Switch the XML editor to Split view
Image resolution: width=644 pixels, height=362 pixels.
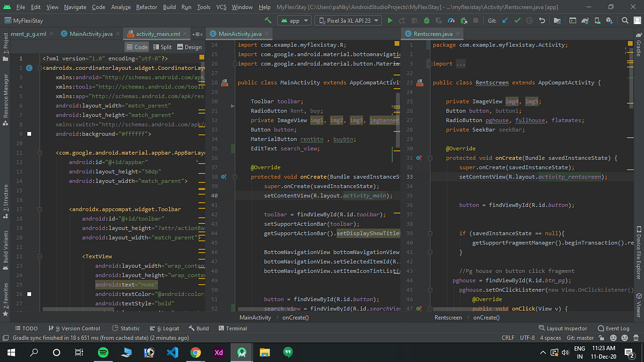tap(163, 47)
